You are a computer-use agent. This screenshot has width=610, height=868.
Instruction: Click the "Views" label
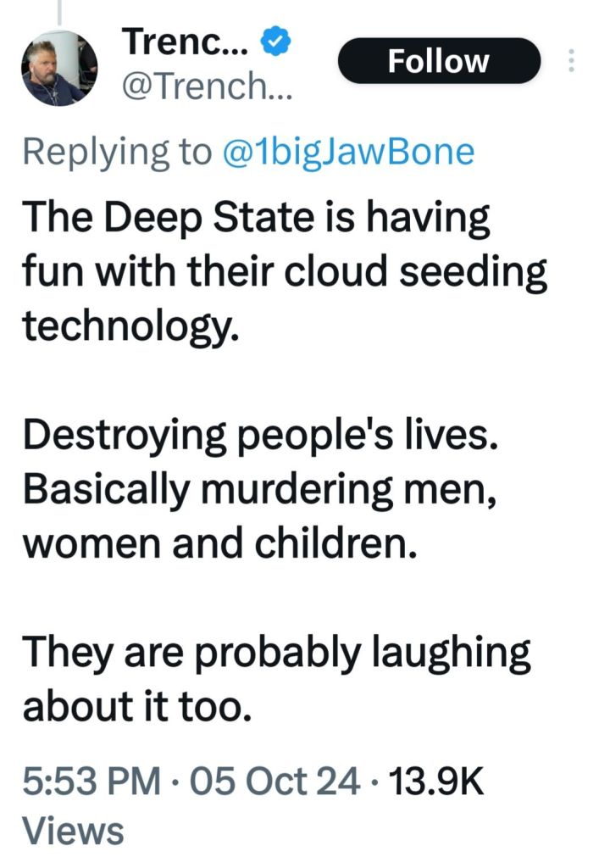pos(73,831)
